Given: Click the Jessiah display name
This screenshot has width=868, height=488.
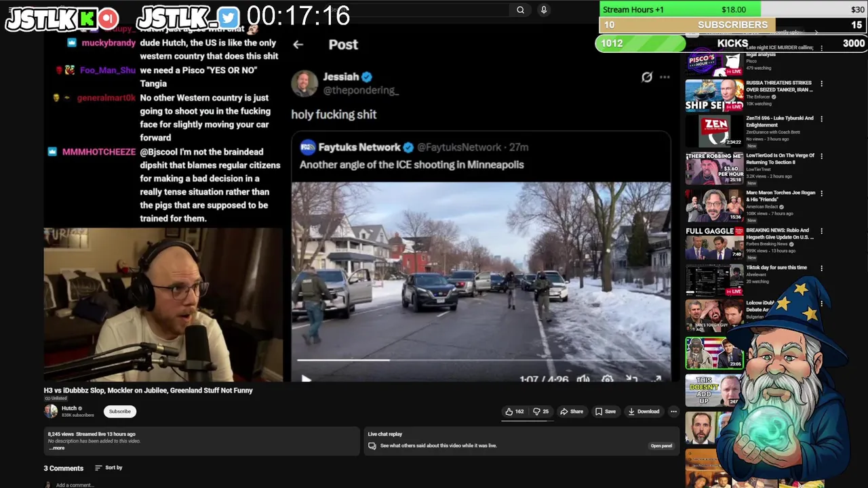Looking at the screenshot, I should [x=340, y=77].
